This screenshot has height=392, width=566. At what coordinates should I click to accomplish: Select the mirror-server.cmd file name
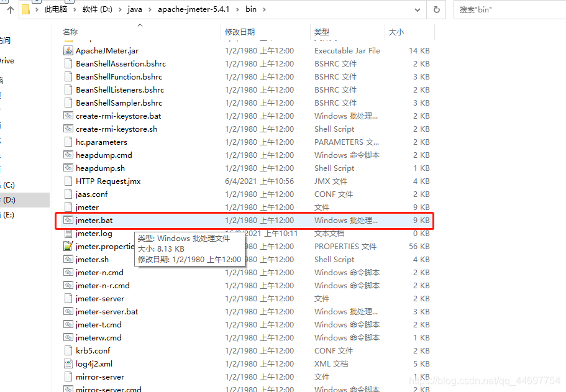pos(109,389)
